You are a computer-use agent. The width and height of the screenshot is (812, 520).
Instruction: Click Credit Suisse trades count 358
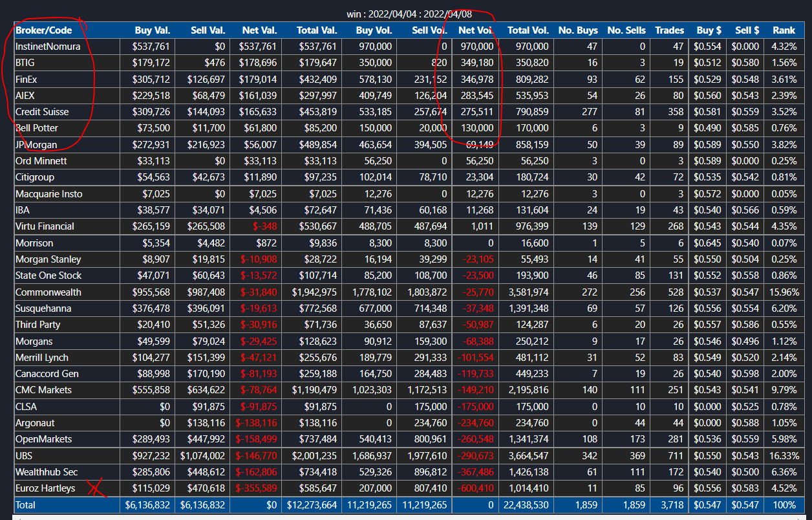click(675, 111)
